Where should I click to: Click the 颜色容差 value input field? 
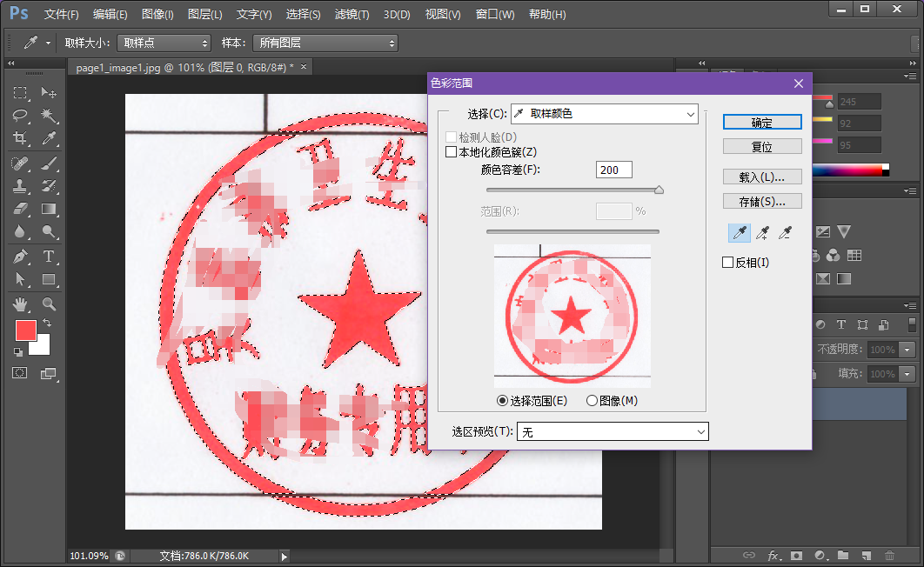613,170
